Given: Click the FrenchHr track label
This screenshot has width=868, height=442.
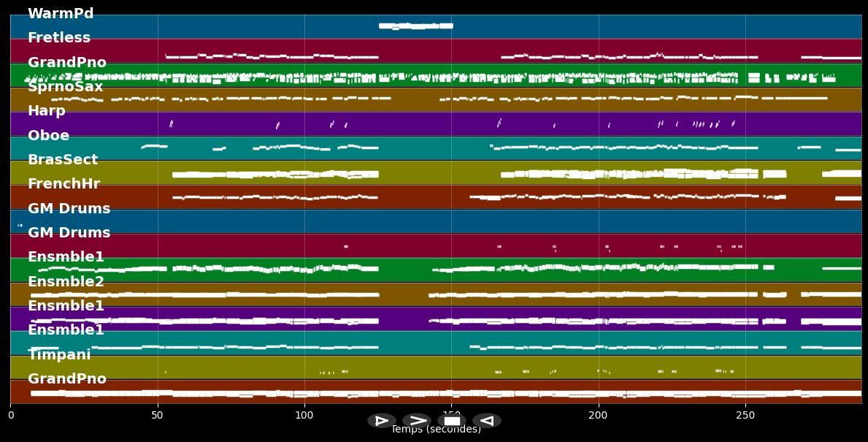Looking at the screenshot, I should click(x=64, y=184).
